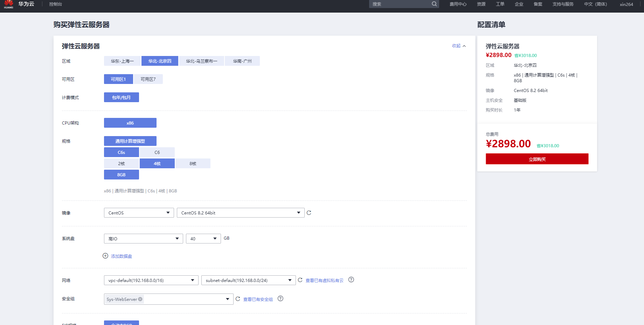The width and height of the screenshot is (644, 325).
Task: Open 资源 in the top bar
Action: click(481, 4)
